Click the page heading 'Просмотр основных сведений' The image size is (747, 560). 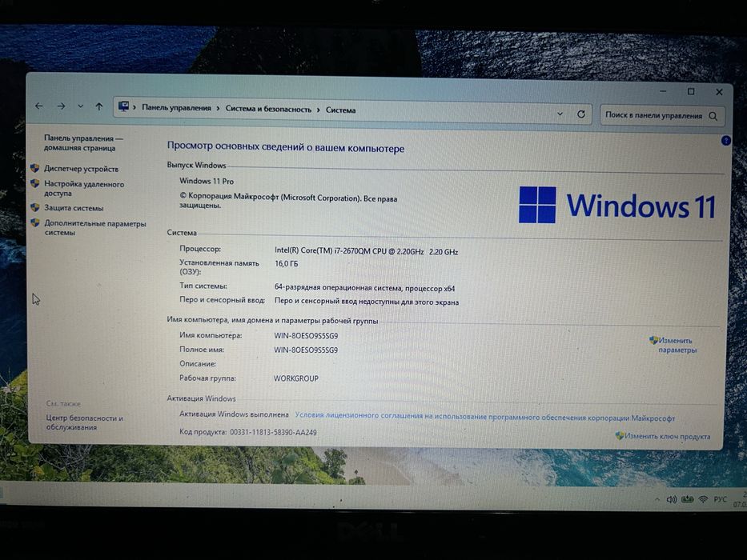285,147
